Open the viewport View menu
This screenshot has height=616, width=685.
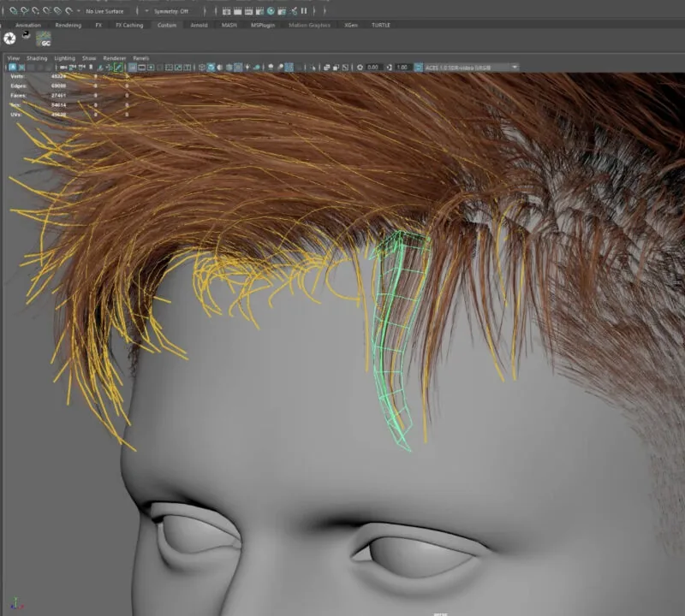click(x=13, y=58)
